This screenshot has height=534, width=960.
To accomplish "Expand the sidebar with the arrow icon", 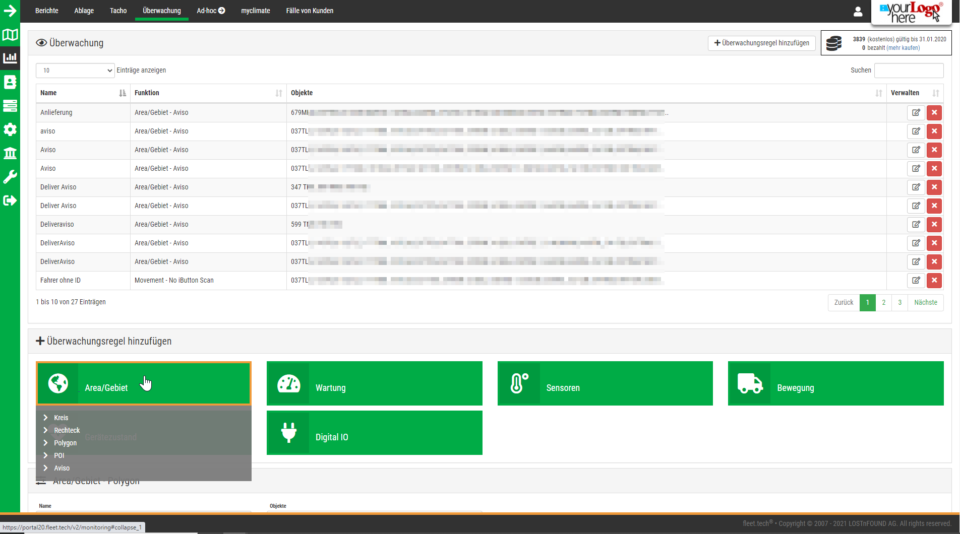I will click(x=10, y=11).
